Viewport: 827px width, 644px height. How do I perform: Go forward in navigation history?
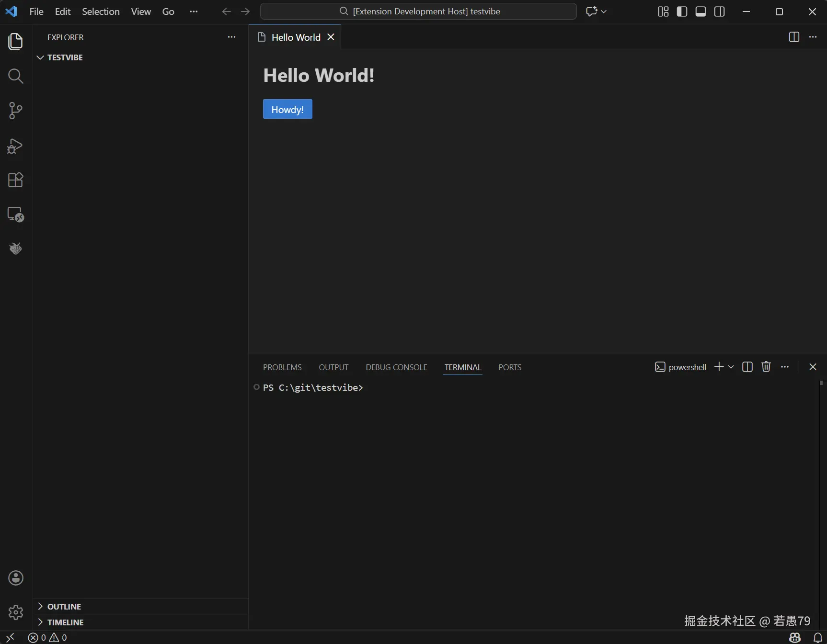[x=245, y=11]
